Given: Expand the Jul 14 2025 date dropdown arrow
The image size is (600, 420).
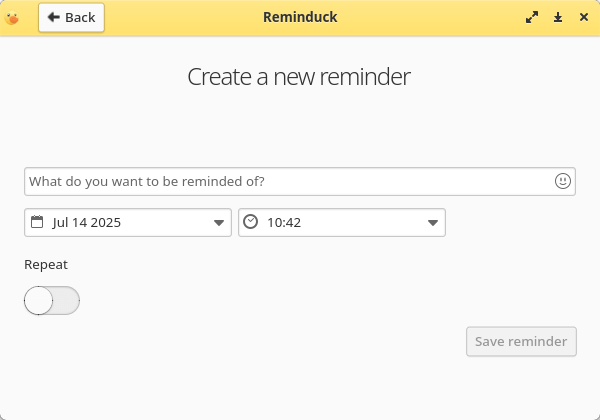Looking at the screenshot, I should [219, 223].
